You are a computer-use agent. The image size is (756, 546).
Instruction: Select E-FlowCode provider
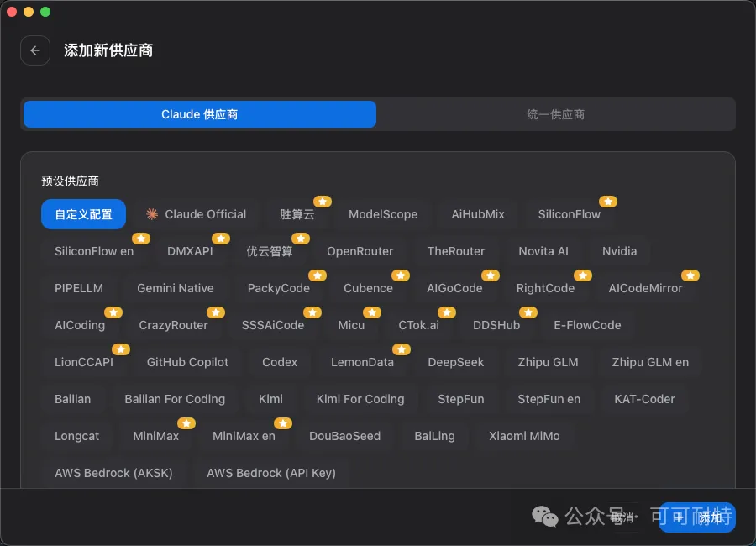[x=587, y=325]
